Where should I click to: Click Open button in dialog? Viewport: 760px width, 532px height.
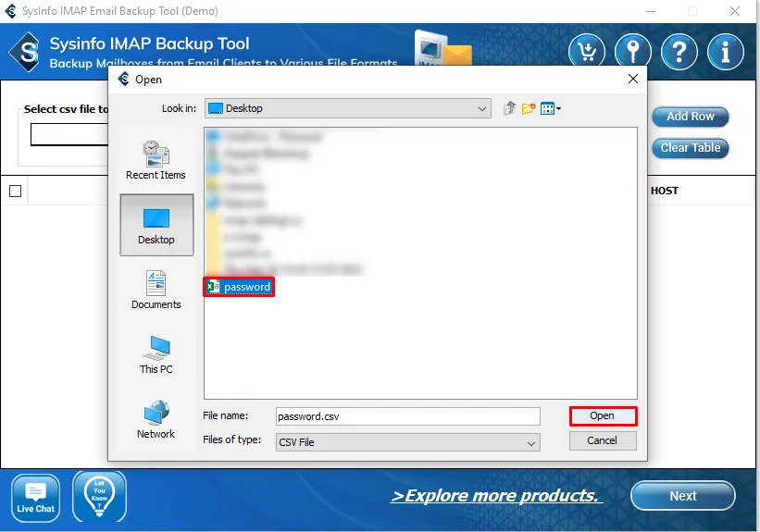point(603,415)
